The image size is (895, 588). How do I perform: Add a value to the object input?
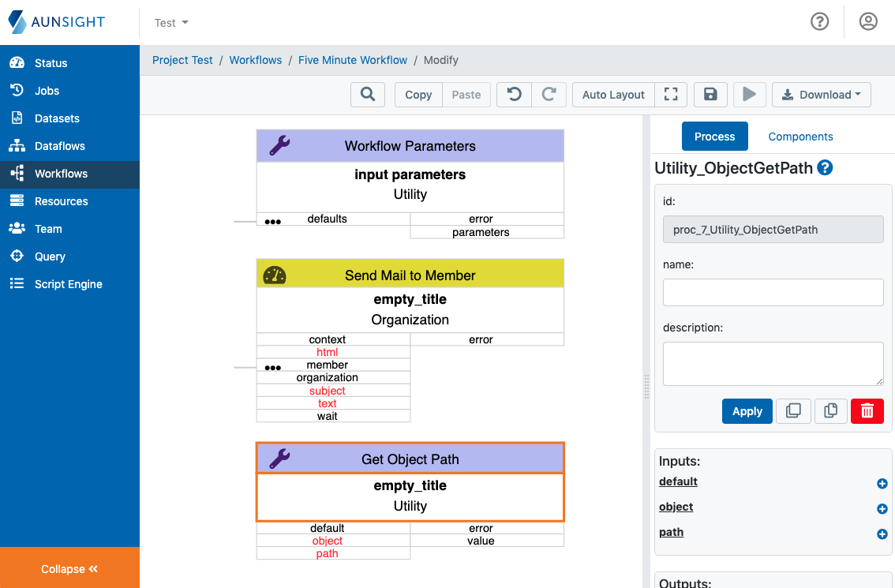click(x=882, y=509)
